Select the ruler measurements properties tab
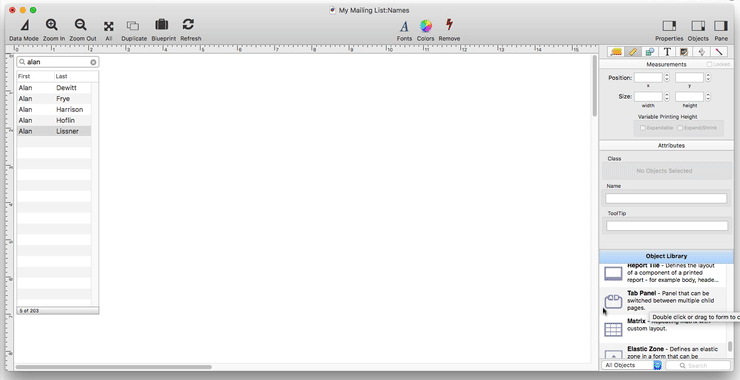The image size is (740, 380). pos(633,52)
